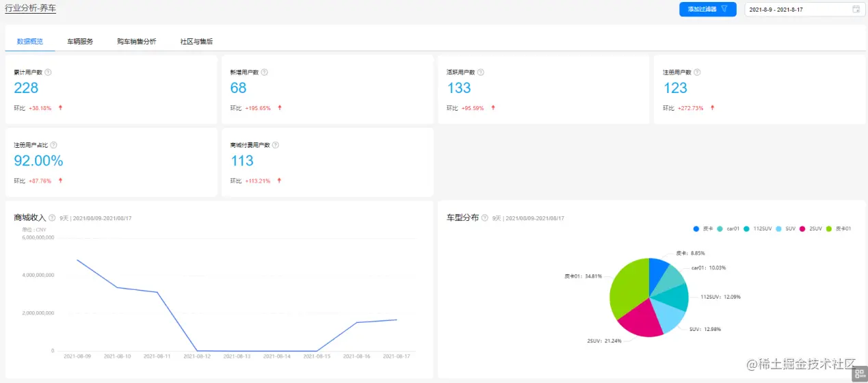Click the +87.76% change figure

pos(40,181)
